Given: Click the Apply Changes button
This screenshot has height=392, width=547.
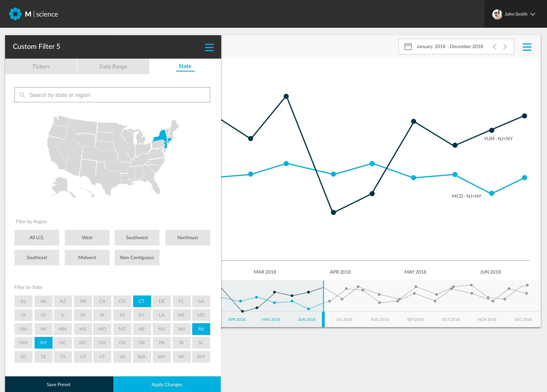Looking at the screenshot, I should point(167,384).
